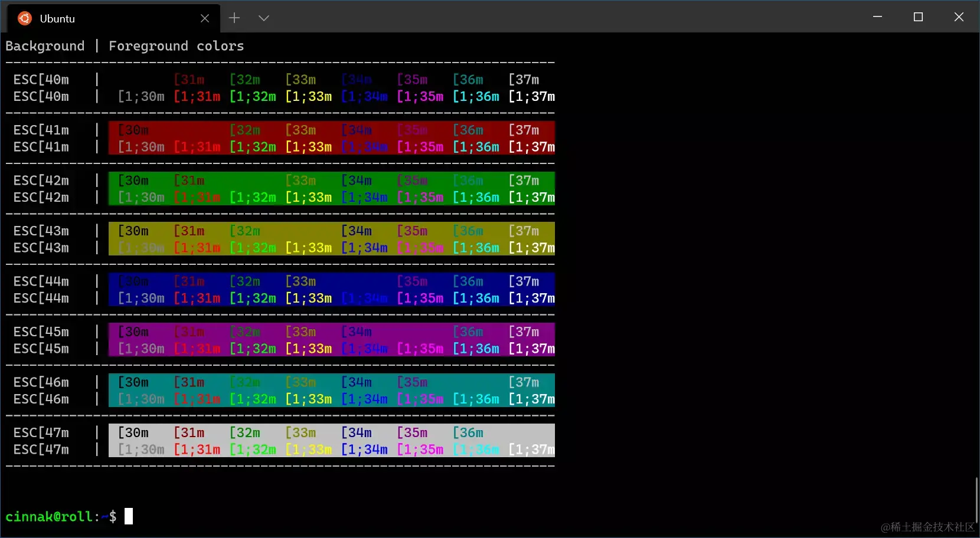Click [1;33m on the red ESC[41m background
The height and width of the screenshot is (538, 980).
(308, 147)
